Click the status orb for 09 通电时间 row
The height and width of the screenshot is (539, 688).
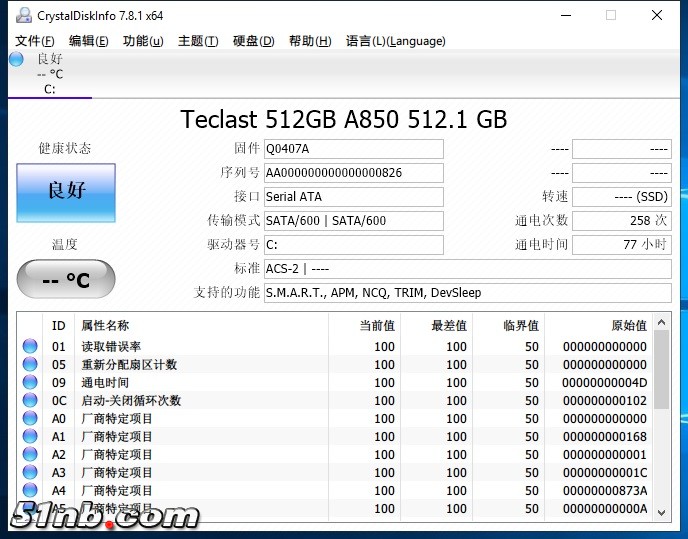tap(30, 383)
